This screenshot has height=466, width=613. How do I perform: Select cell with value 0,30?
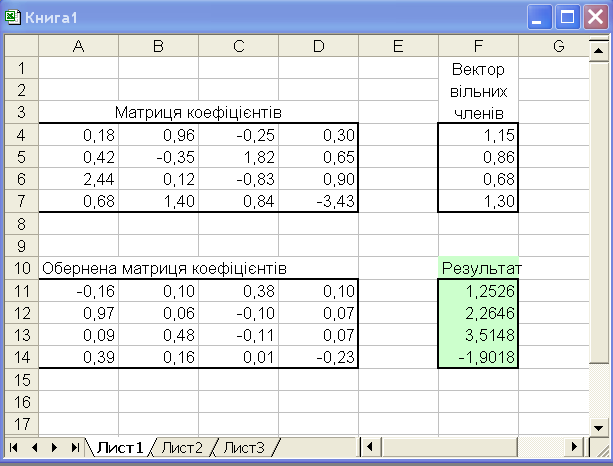(x=319, y=135)
